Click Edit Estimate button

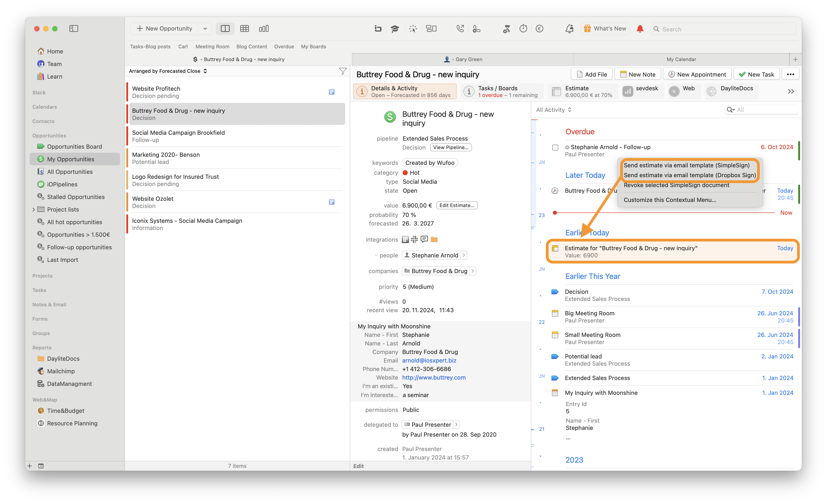457,206
